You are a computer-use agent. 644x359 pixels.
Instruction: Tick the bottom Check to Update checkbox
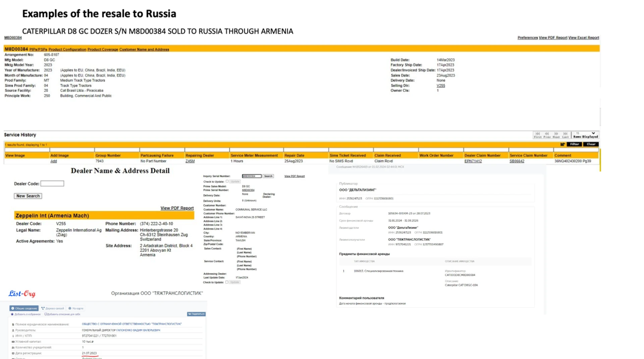point(227,282)
